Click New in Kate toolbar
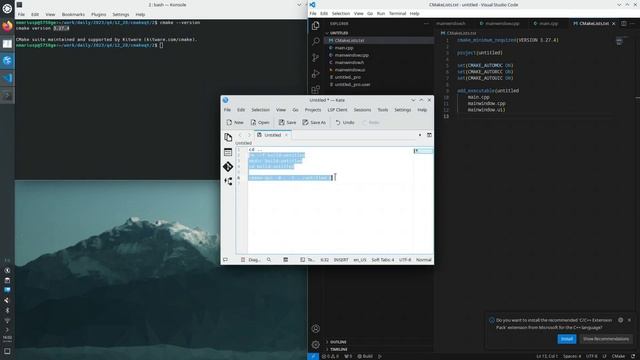This screenshot has width=640, height=360. [235, 122]
